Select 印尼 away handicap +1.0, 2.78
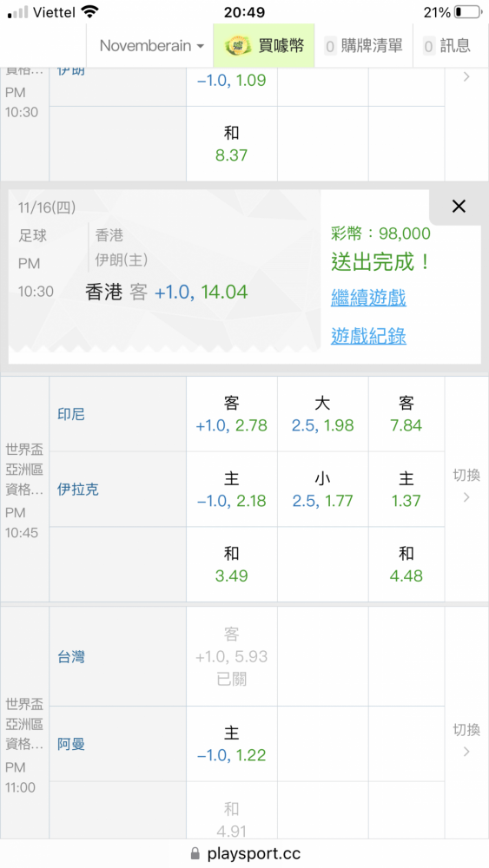 [232, 414]
